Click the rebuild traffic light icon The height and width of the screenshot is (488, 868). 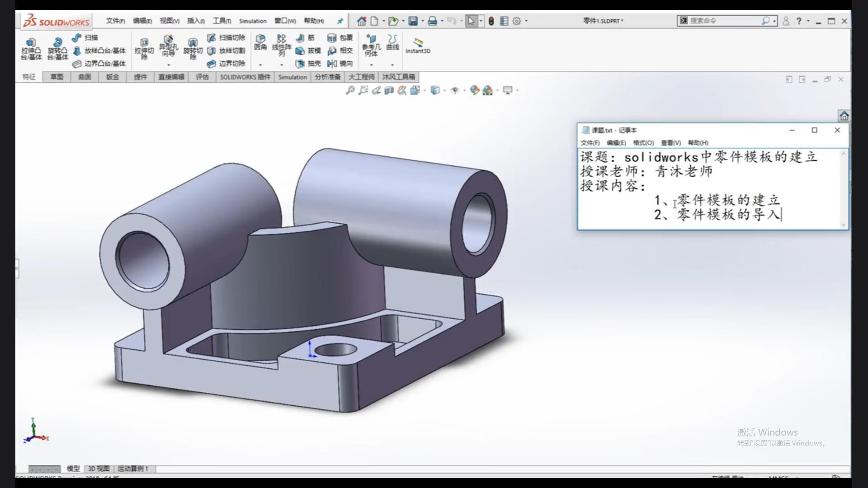tap(491, 21)
